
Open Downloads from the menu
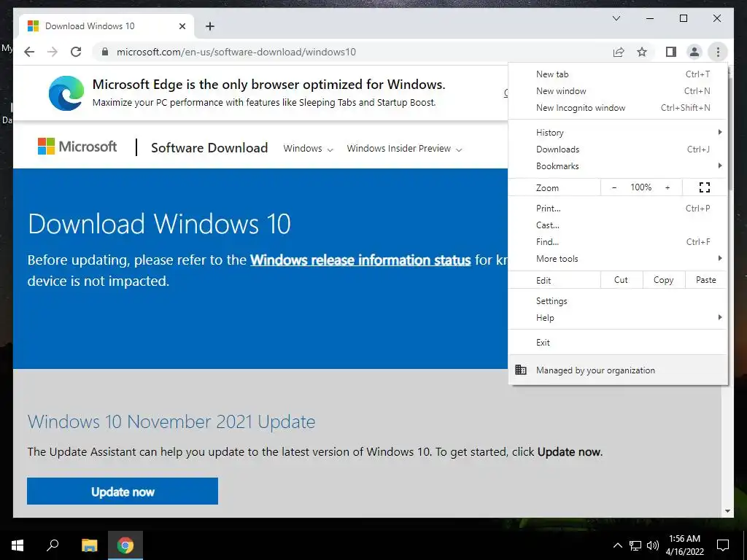click(x=617, y=149)
